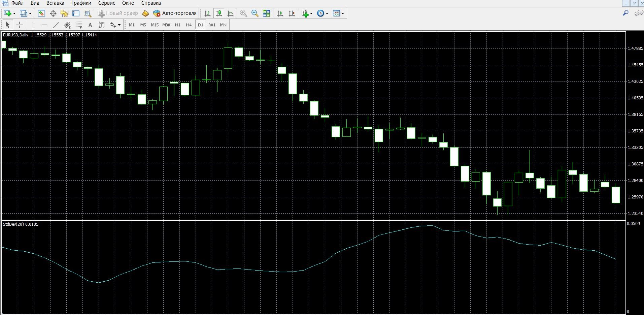Toggle chart shift from right border
644x315 pixels.
point(292,13)
